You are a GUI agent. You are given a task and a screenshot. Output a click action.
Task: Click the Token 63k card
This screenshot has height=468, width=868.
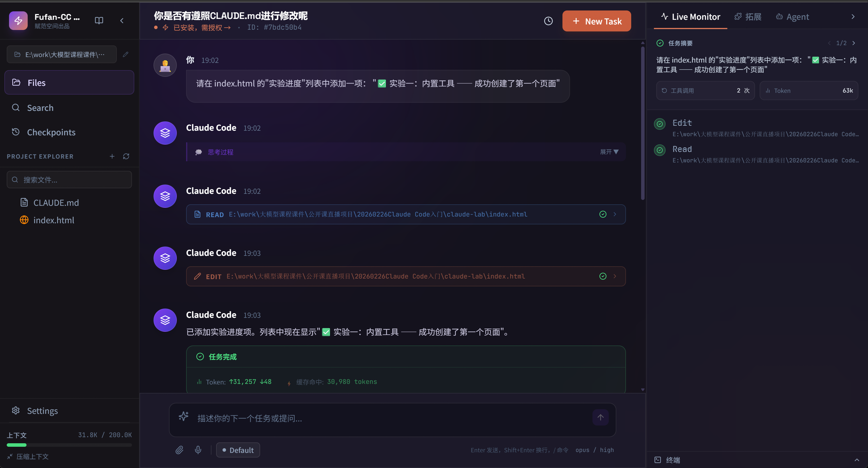coord(809,91)
